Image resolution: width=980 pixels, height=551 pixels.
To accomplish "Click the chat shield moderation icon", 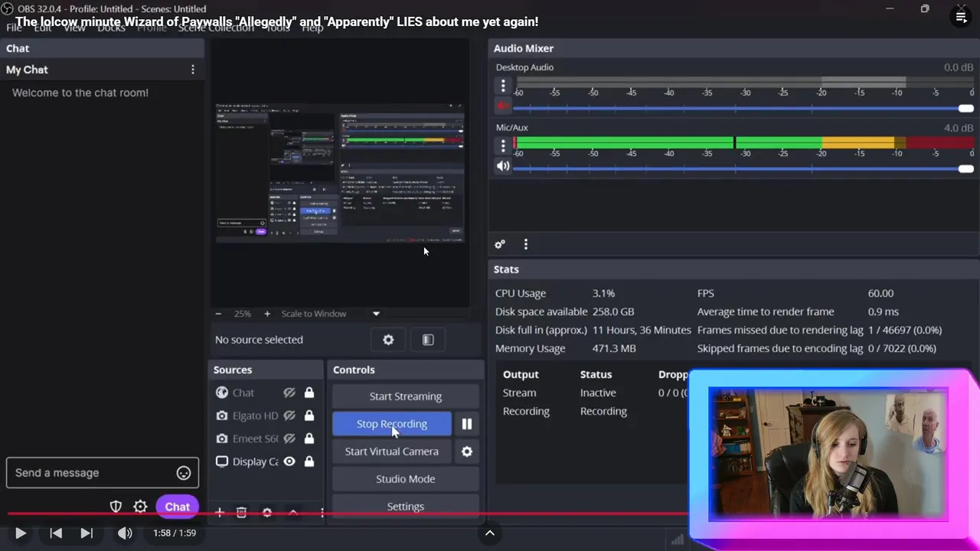I will 116,507.
